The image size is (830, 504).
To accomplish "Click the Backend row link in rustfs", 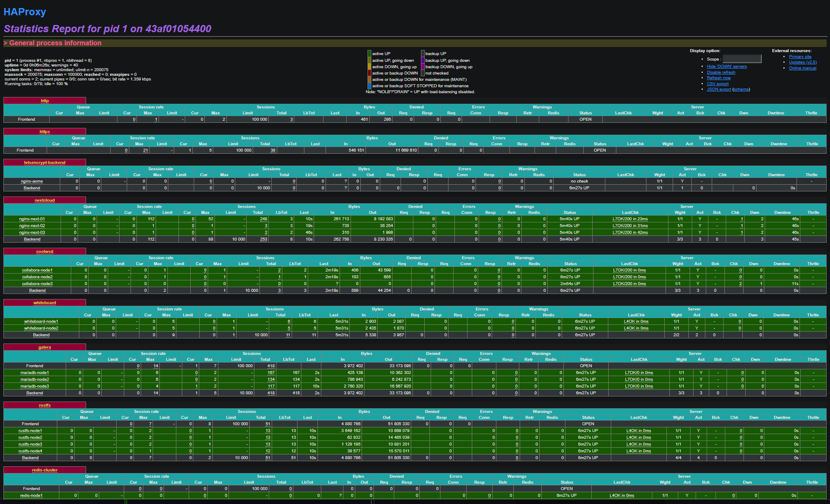I will click(30, 458).
